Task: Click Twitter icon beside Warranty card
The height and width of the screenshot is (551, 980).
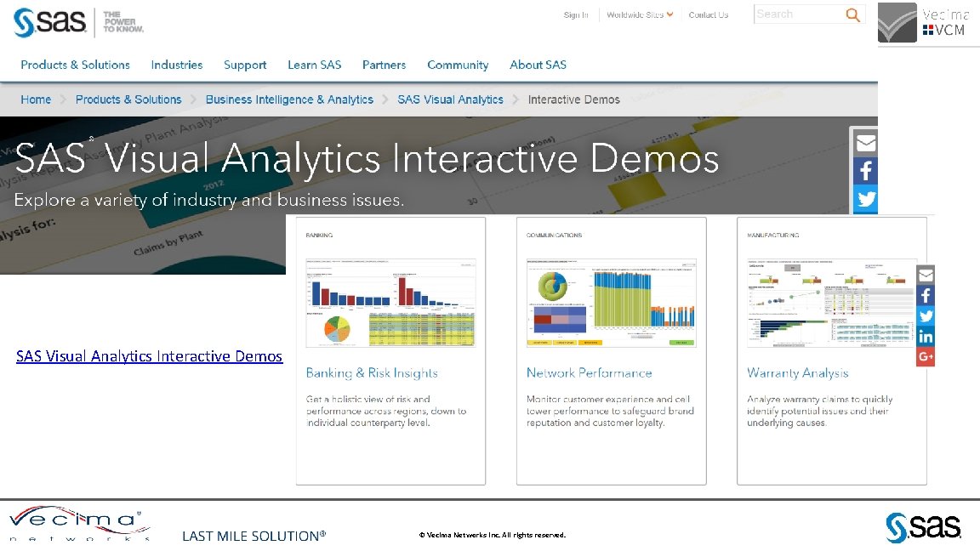Action: tap(926, 316)
